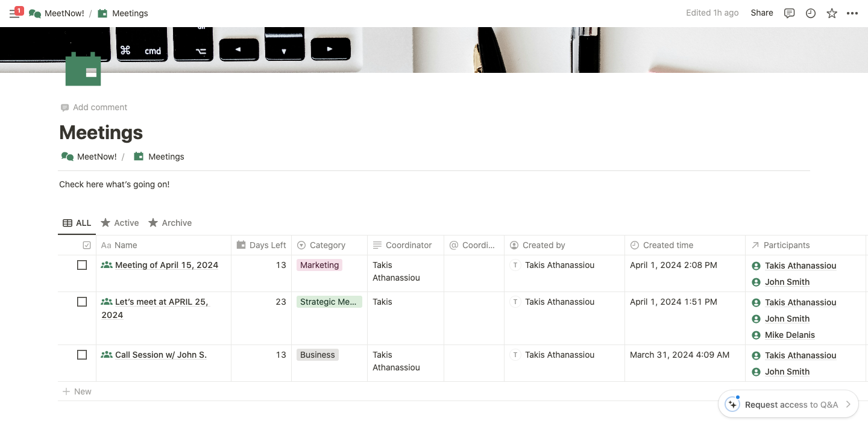Click the Q&A sparkle icon

pos(732,404)
